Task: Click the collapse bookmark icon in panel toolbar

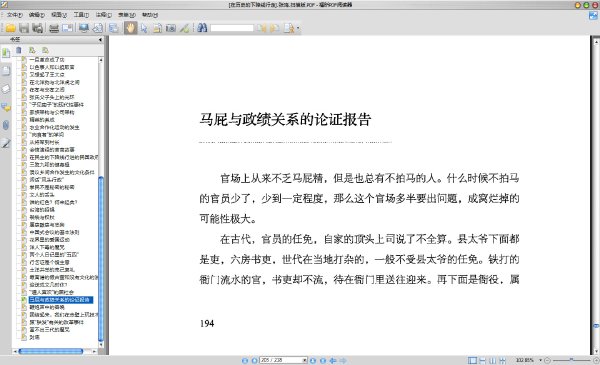Action: point(46,50)
